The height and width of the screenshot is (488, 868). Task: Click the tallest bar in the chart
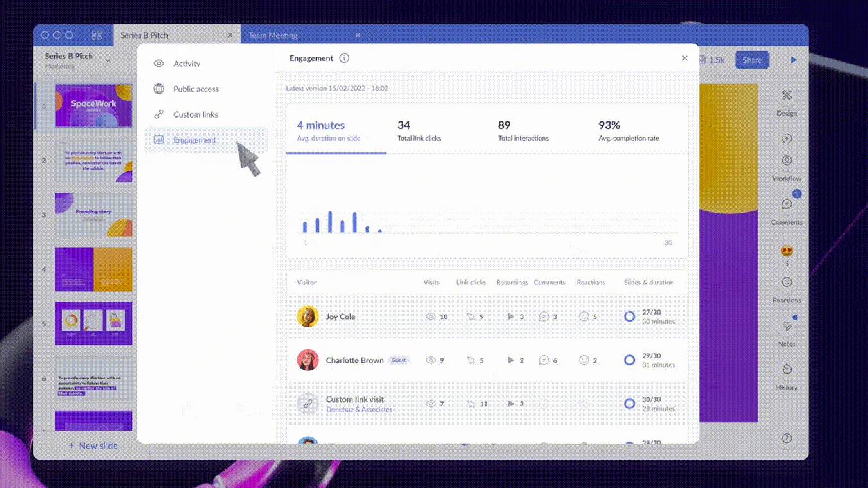coord(330,222)
